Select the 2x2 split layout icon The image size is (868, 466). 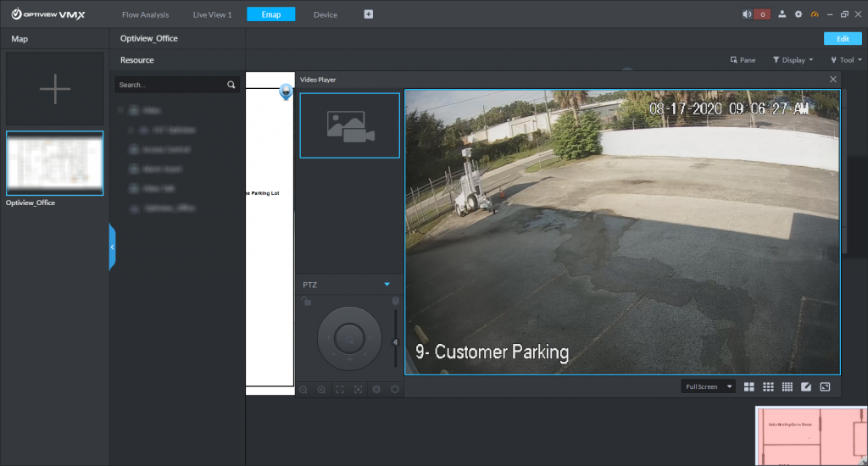tap(749, 387)
